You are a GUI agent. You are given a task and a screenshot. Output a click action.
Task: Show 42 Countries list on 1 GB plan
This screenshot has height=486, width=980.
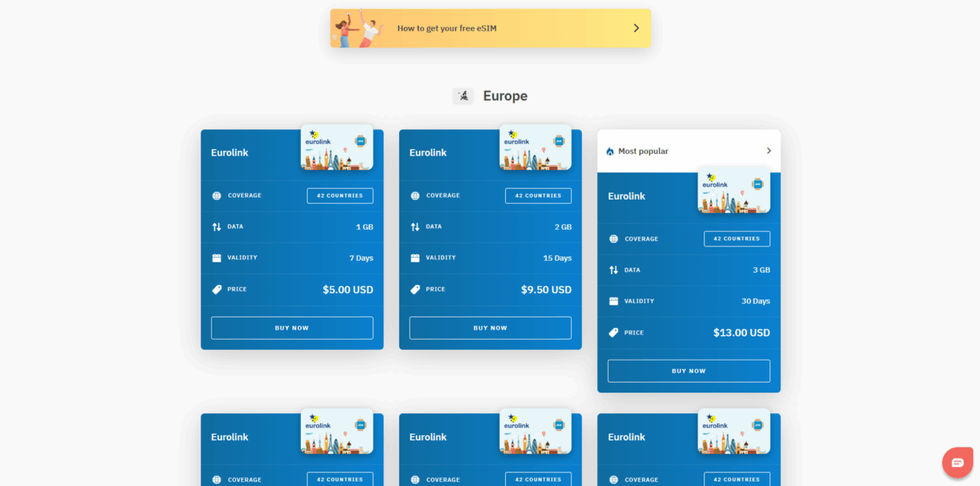pyautogui.click(x=340, y=196)
